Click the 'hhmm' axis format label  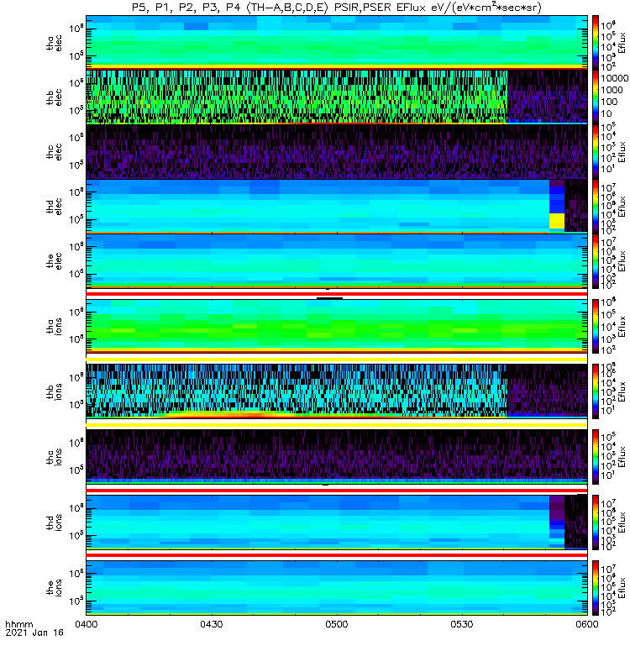[18, 624]
